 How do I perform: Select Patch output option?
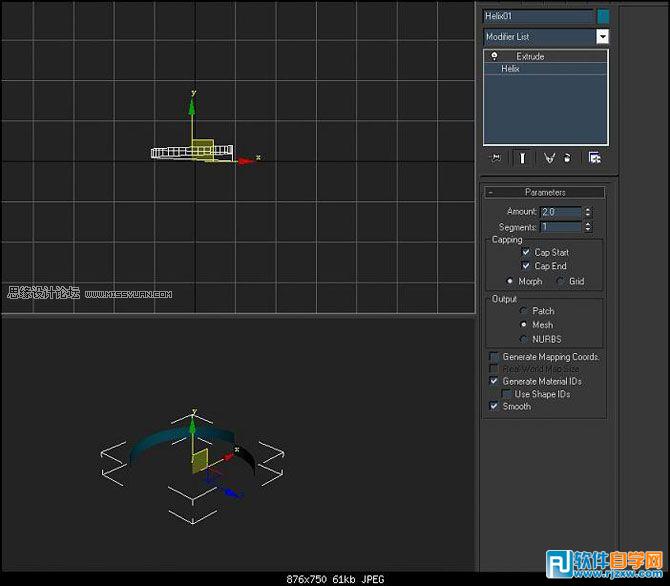(x=523, y=311)
